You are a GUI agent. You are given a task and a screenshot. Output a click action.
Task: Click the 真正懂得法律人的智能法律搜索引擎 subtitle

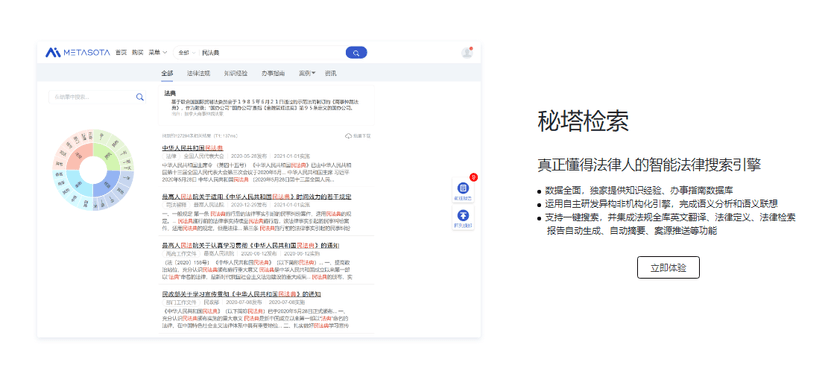point(649,164)
